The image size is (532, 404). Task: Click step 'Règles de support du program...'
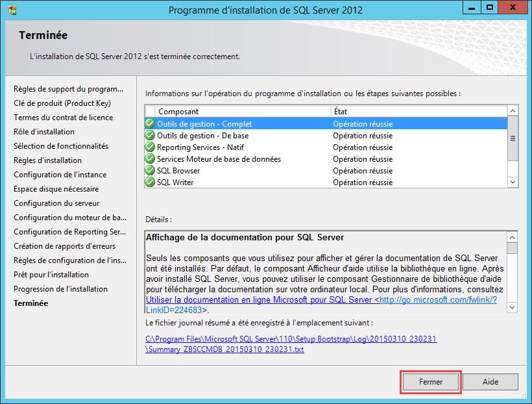coord(69,89)
